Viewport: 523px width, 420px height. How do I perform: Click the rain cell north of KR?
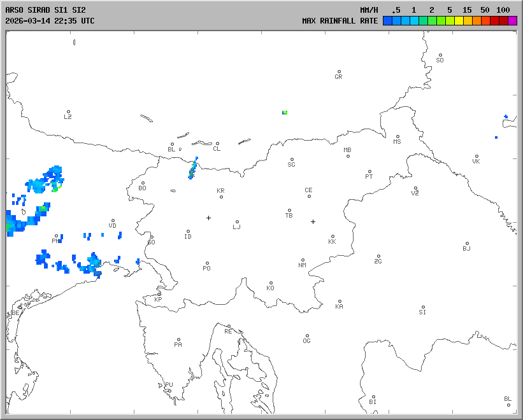(192, 169)
